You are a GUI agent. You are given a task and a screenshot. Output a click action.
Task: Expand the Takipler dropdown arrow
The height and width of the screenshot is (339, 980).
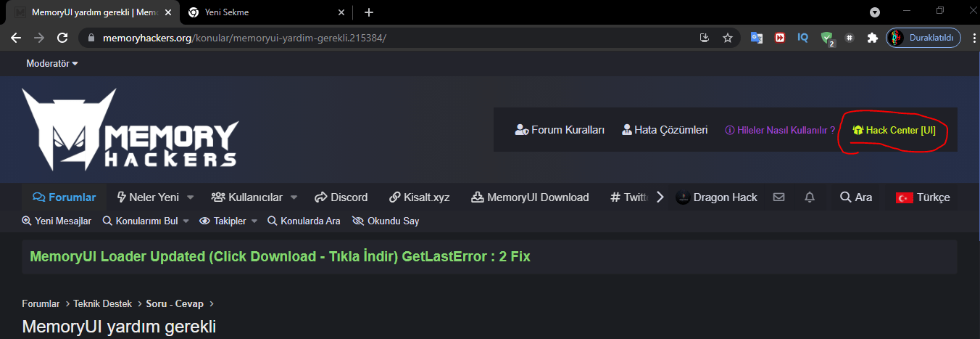[x=254, y=221]
